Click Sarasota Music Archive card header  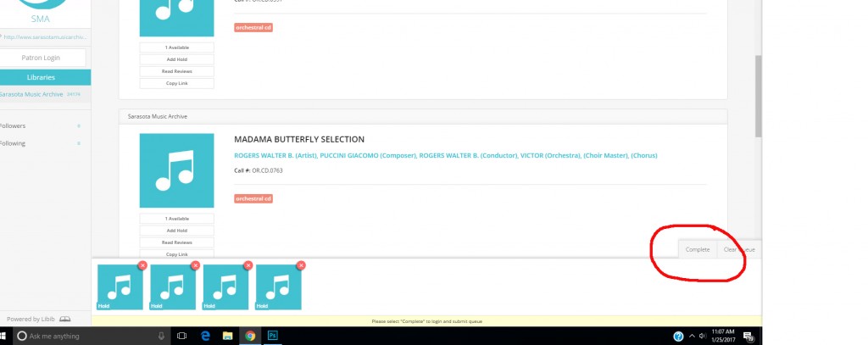coord(423,116)
